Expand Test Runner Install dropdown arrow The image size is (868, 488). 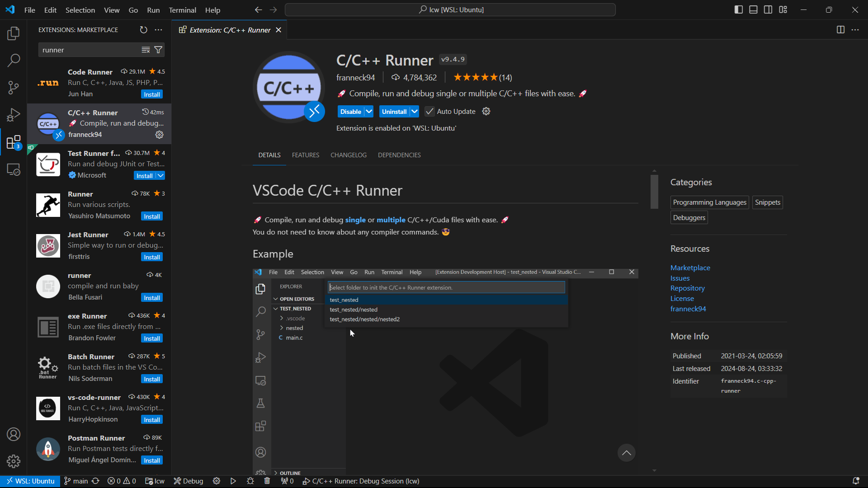point(160,176)
